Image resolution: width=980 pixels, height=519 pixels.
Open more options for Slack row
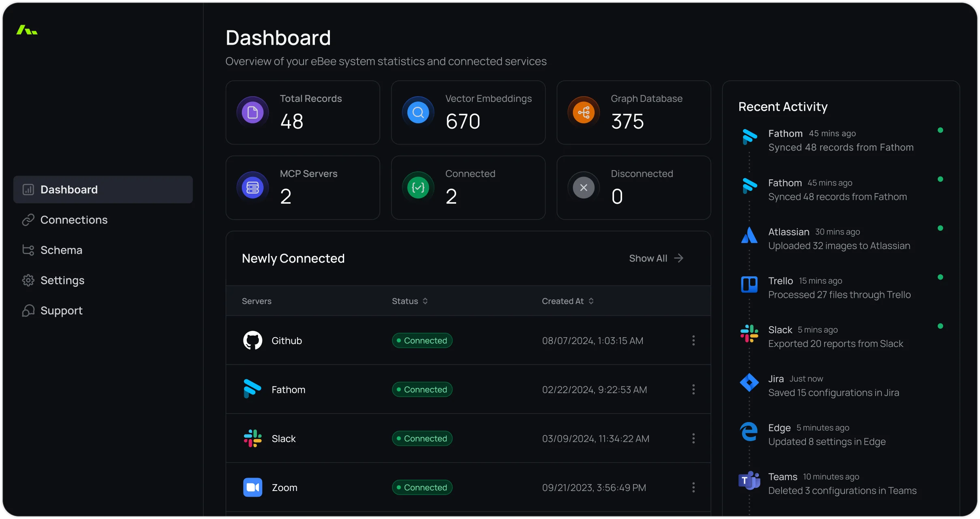click(694, 438)
